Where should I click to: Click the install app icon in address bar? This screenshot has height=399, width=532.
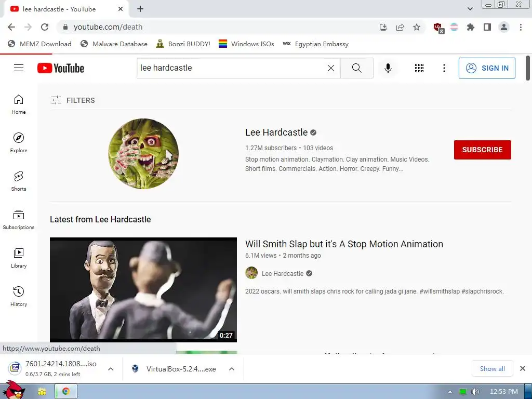point(383,27)
